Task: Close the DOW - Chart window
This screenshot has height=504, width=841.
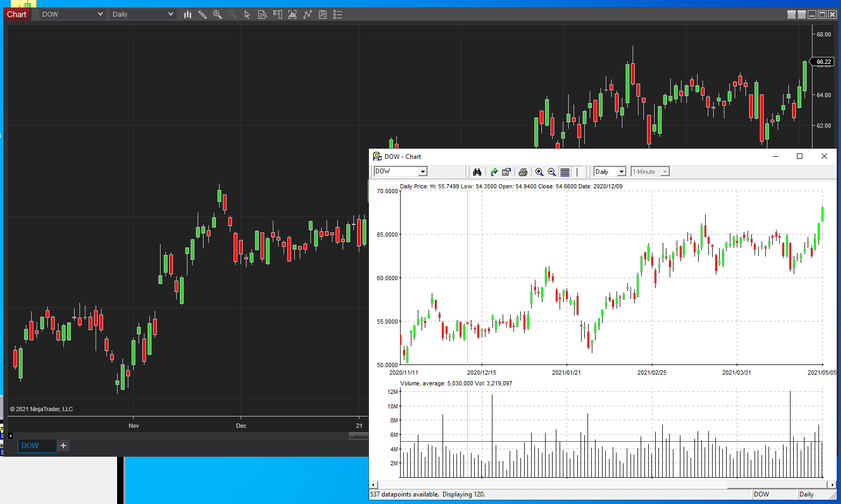Action: coord(824,156)
